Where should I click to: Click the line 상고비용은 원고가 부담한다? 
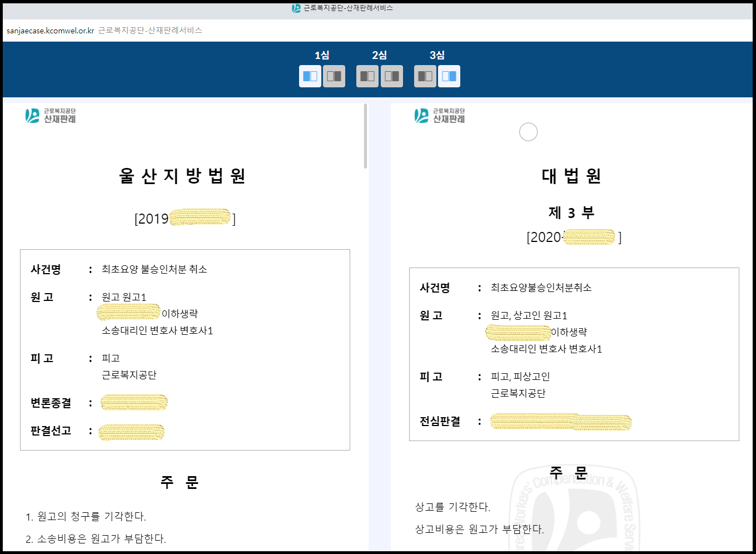(x=480, y=529)
